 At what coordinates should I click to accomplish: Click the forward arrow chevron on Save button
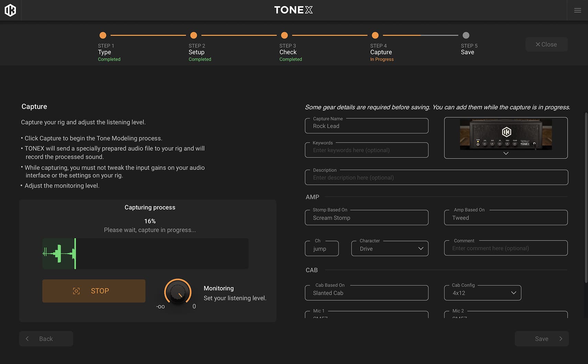click(x=560, y=339)
